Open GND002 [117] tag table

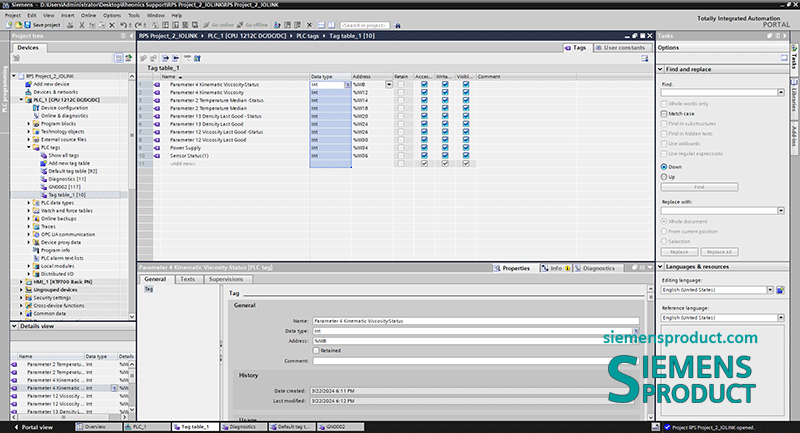click(67, 187)
